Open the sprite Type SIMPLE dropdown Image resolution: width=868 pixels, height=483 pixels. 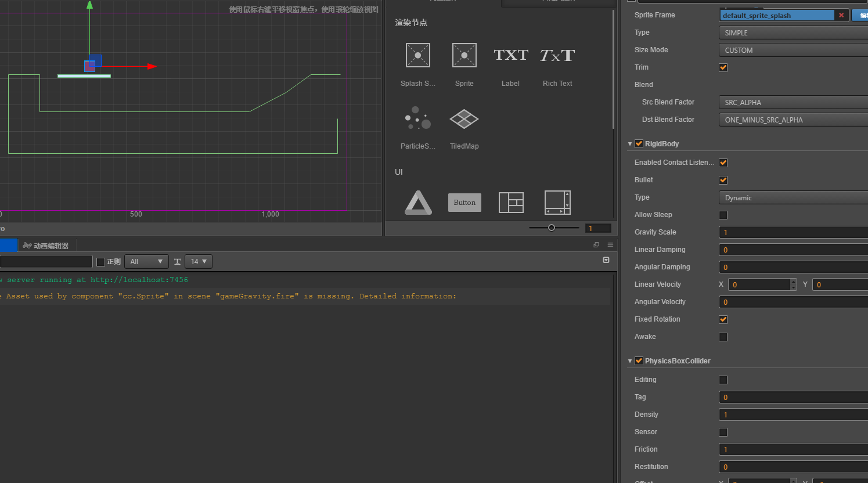tap(793, 33)
